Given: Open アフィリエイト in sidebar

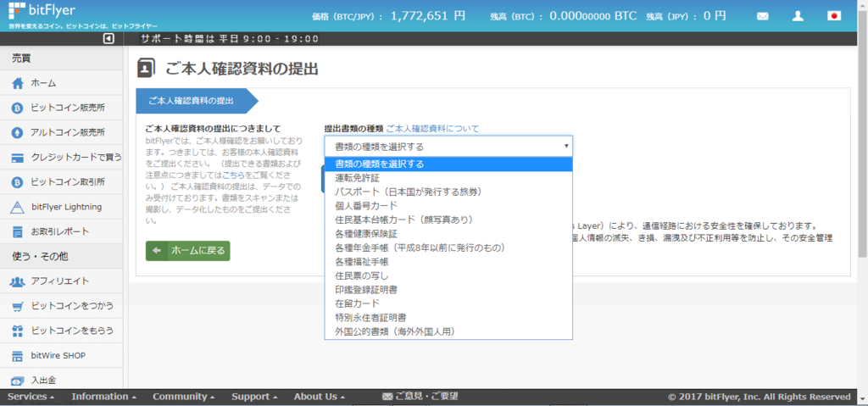Looking at the screenshot, I should click(61, 281).
